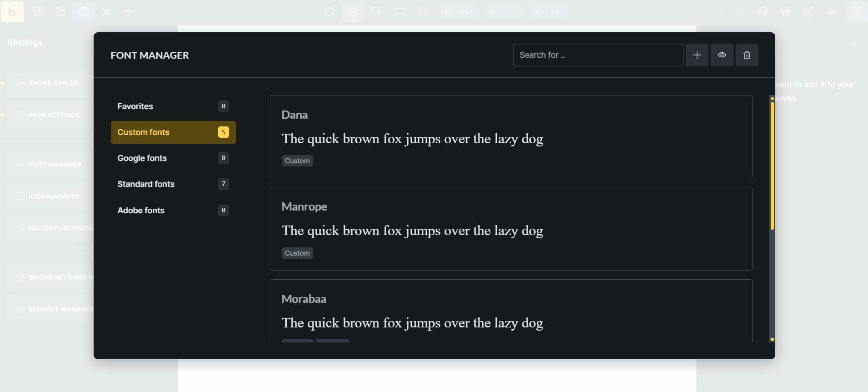
Task: Toggle page preview eye icon in toolbar
Action: point(831,12)
